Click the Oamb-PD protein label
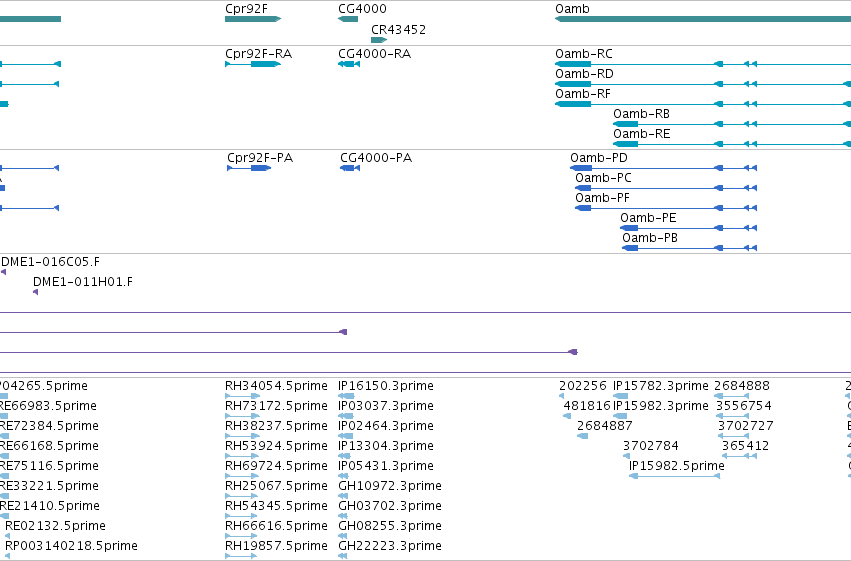851x561 pixels. pos(599,158)
